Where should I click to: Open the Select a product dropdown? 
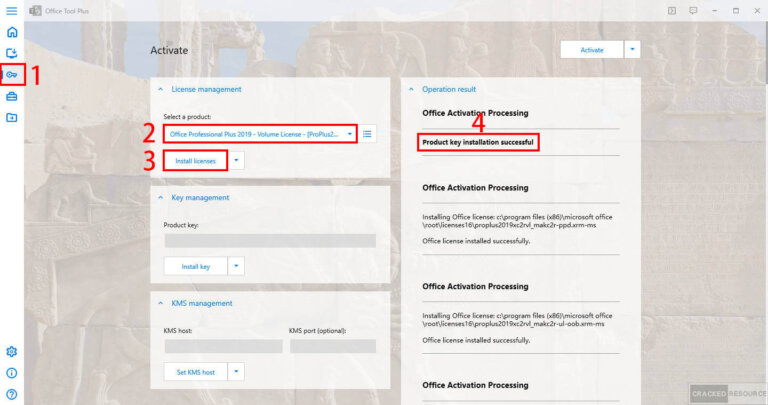pyautogui.click(x=260, y=134)
